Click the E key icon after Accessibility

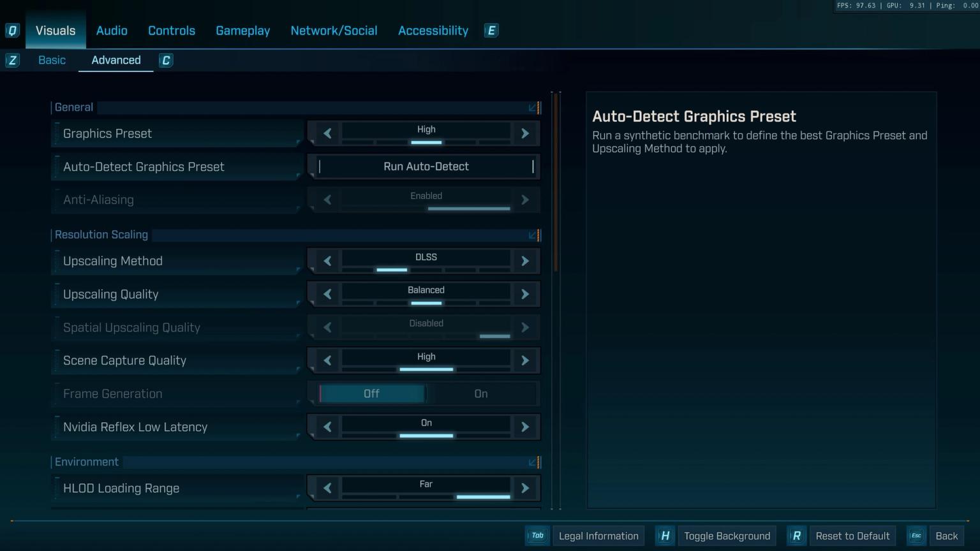pos(491,30)
